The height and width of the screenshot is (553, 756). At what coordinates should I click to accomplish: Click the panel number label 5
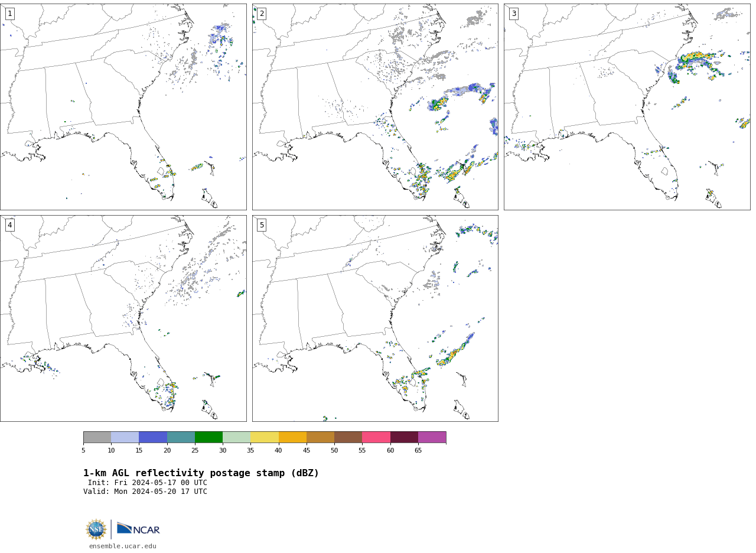tap(262, 225)
